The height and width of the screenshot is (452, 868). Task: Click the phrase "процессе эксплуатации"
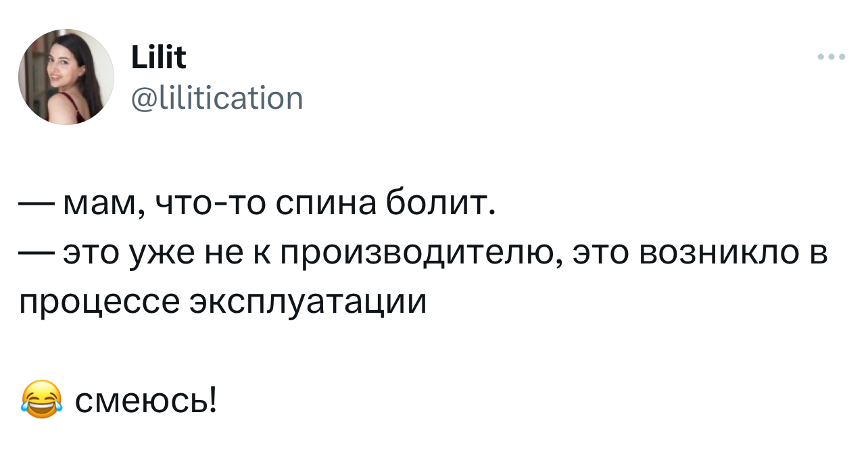[222, 302]
